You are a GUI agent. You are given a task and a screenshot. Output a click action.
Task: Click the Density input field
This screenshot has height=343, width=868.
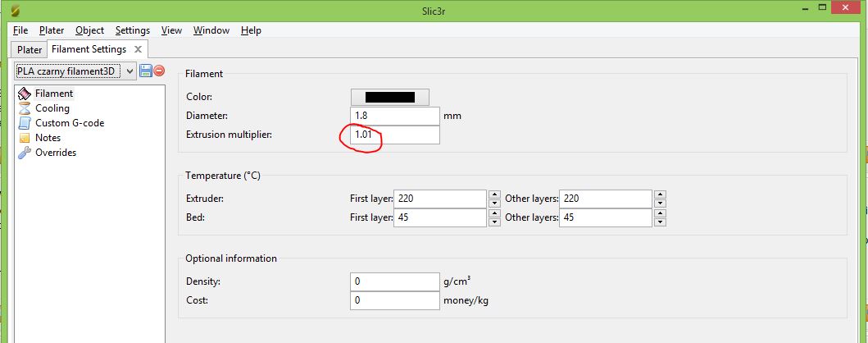point(394,281)
